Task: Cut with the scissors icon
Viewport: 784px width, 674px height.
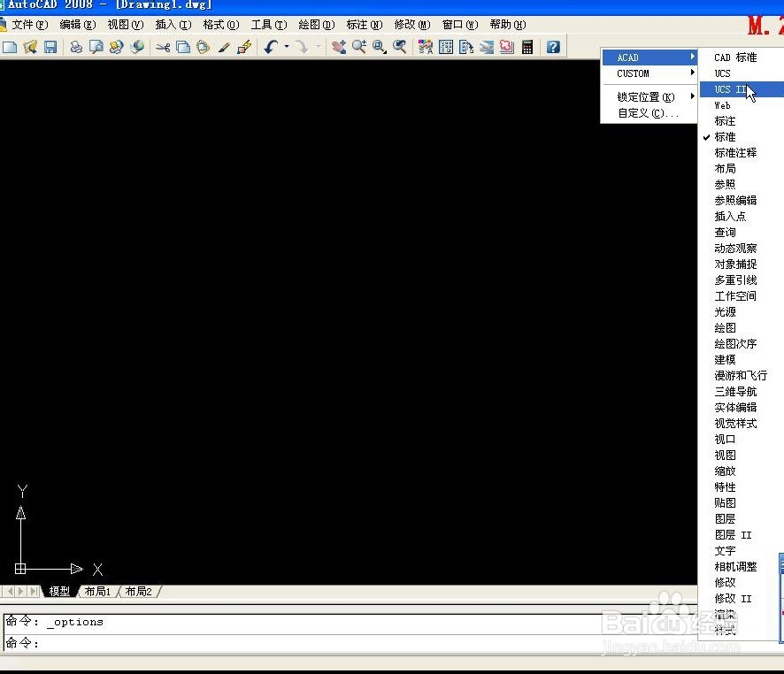Action: click(163, 48)
